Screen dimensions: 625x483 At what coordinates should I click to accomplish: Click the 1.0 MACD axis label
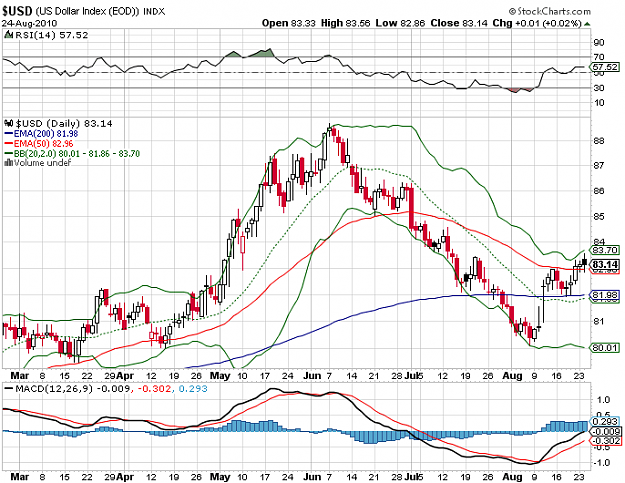604,400
